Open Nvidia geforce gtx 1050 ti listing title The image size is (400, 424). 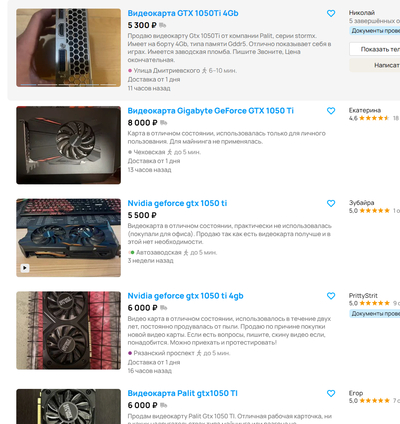coord(177,203)
